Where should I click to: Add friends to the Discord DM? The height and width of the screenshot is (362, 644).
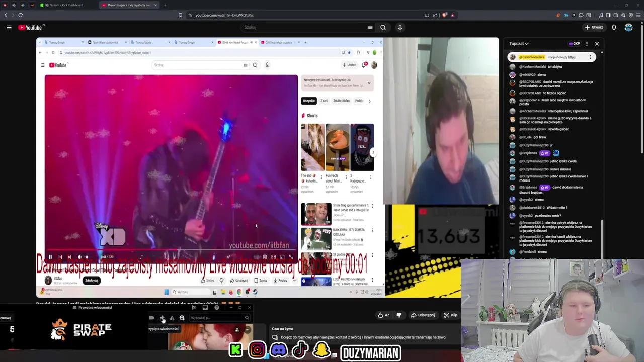[x=172, y=318]
